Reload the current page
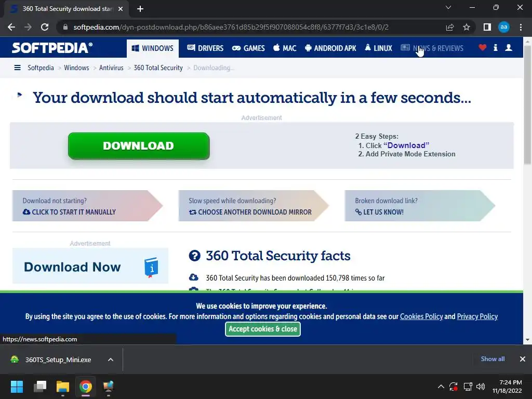The image size is (532, 399). click(45, 27)
